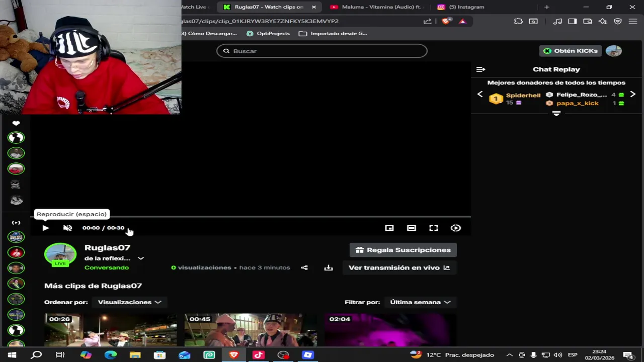This screenshot has height=362, width=644.
Task: Open Windows Start menu
Action: tap(12, 355)
